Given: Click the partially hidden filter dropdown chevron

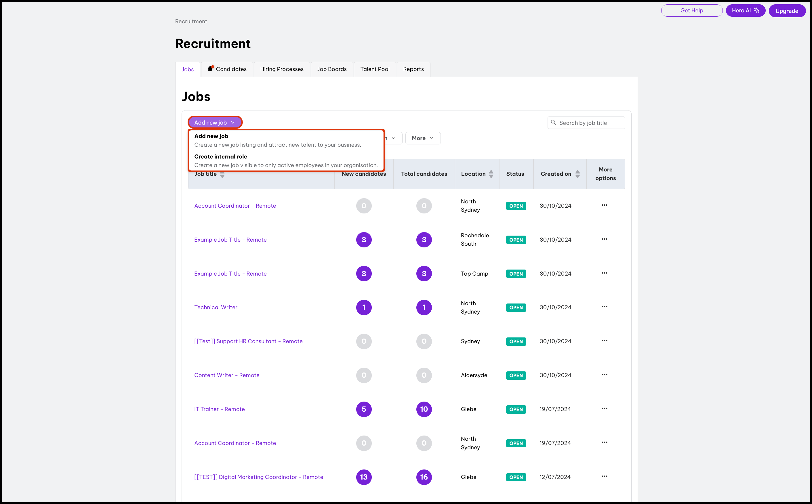Looking at the screenshot, I should point(393,138).
